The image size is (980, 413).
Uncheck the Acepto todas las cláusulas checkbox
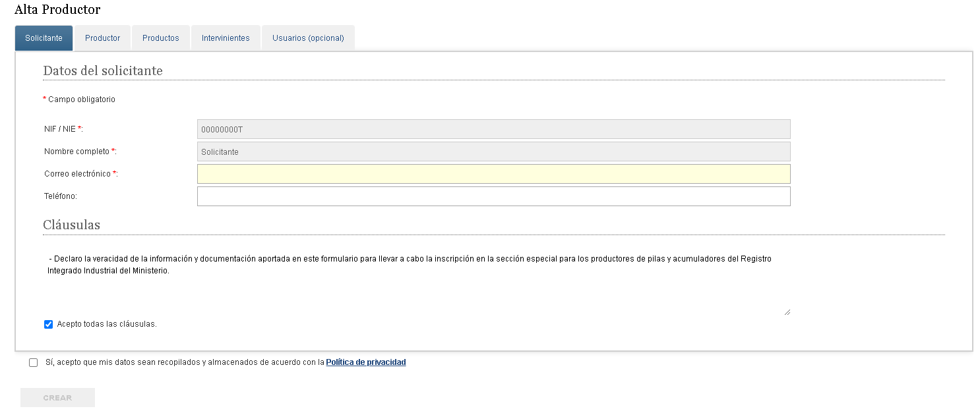pyautogui.click(x=48, y=324)
